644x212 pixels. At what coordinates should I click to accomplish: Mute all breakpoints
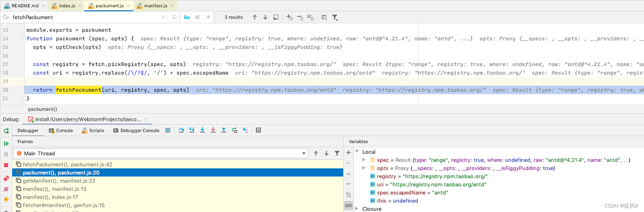tap(6, 189)
